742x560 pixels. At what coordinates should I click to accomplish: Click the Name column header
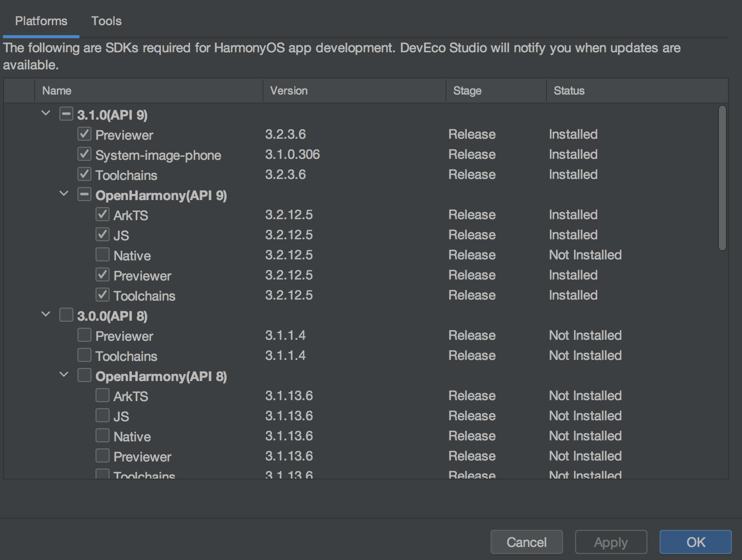click(x=149, y=90)
